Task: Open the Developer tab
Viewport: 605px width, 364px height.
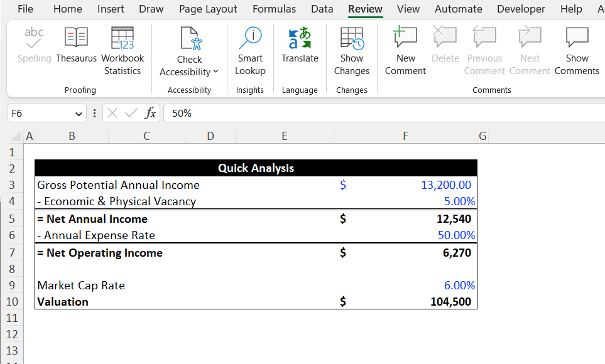Action: 521,9
